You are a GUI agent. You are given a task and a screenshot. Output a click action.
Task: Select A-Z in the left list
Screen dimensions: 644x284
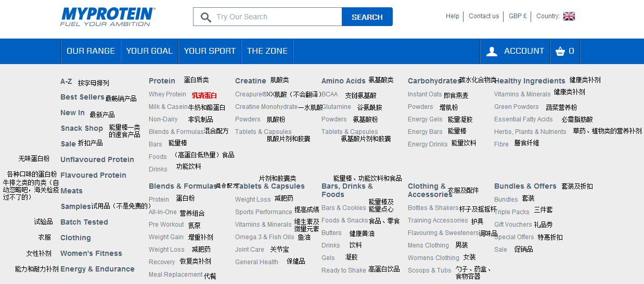point(66,81)
